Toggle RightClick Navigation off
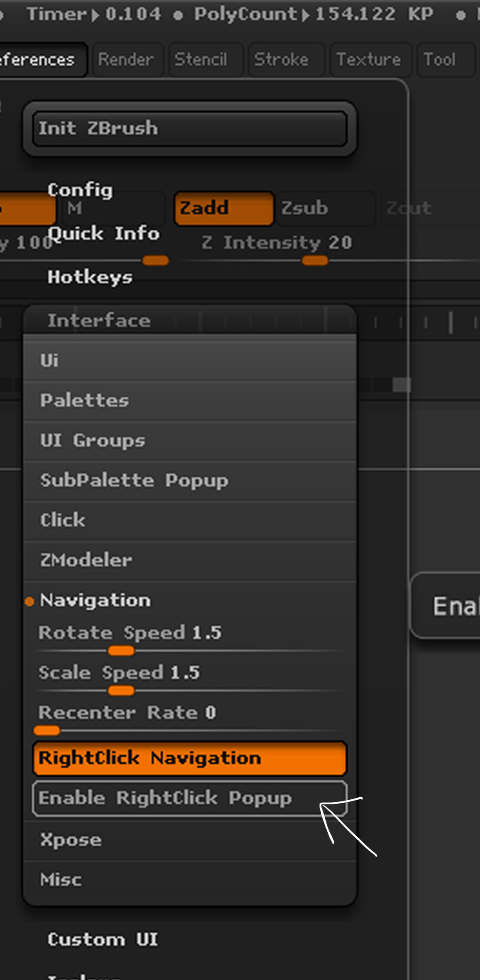480x980 pixels. (x=189, y=758)
